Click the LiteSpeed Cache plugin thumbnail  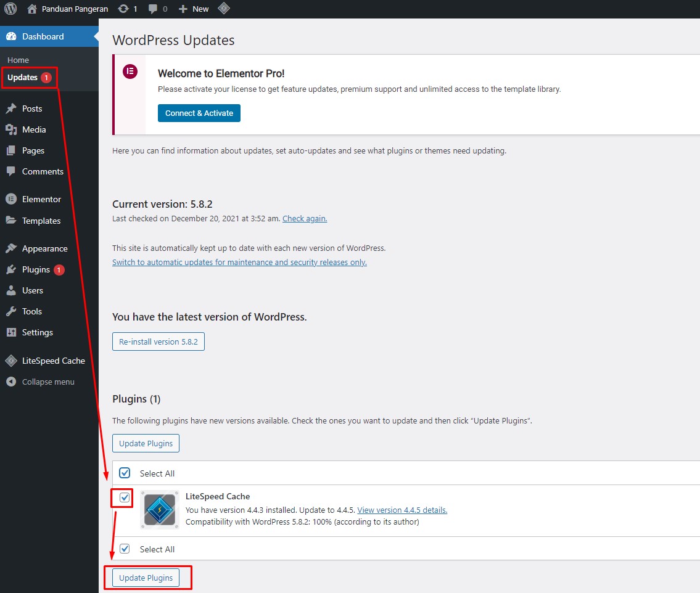tap(160, 510)
